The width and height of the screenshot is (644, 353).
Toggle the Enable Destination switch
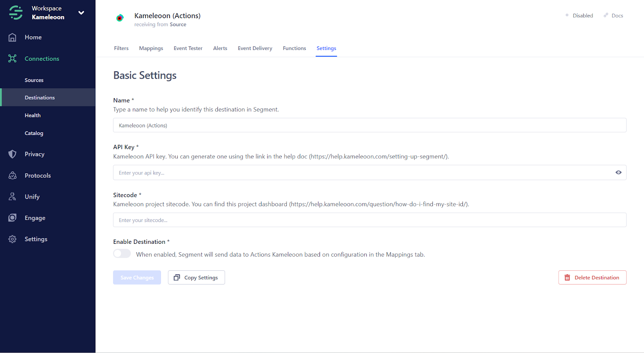(x=122, y=253)
